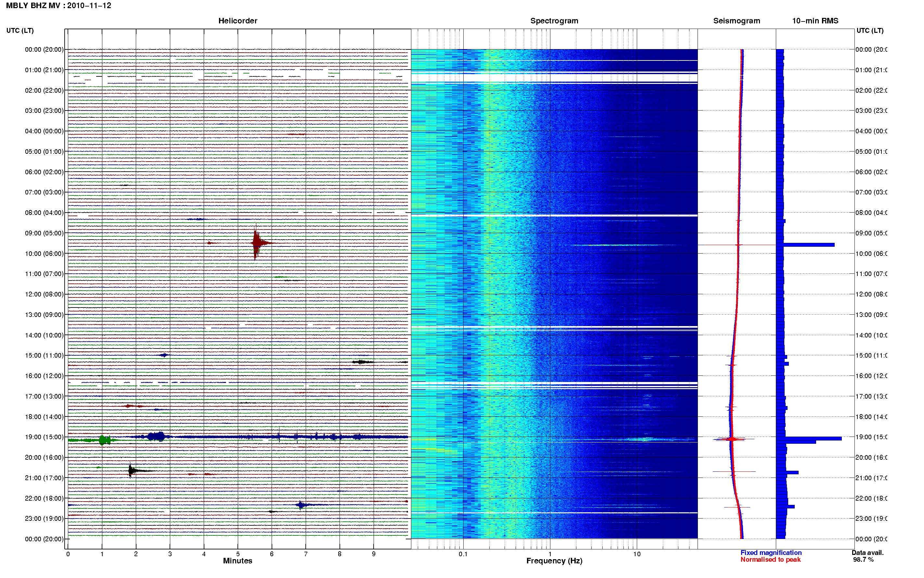Screen dimensions: 924x578
Task: Click the Fixed magnification legend text
Action: tap(771, 552)
